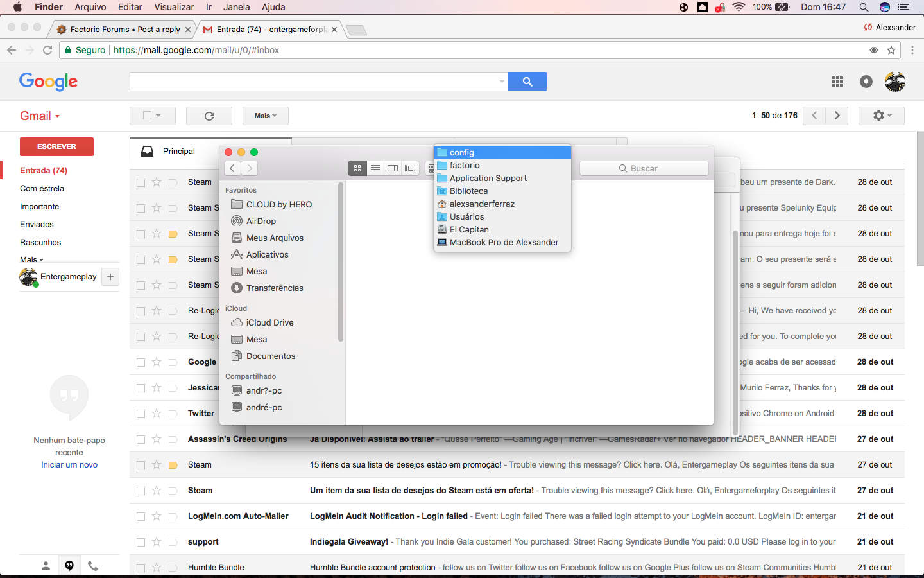Open the Gmail product switcher dropdown
The width and height of the screenshot is (924, 578).
tap(40, 116)
